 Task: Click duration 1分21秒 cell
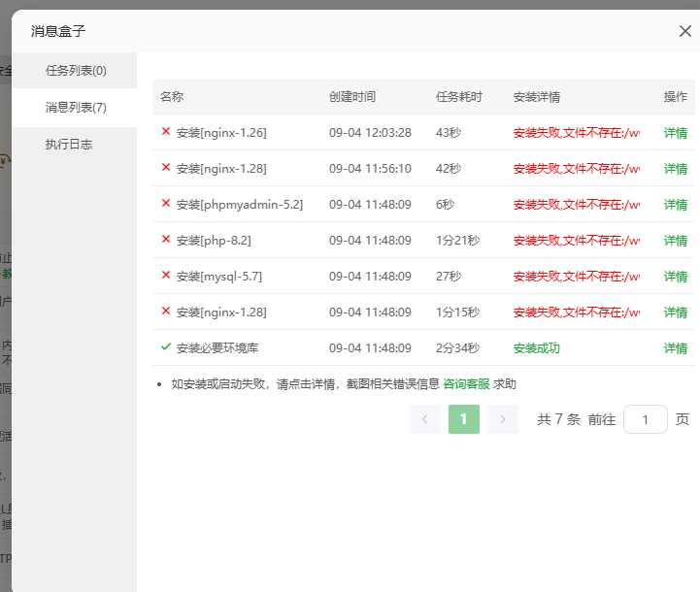pos(457,241)
